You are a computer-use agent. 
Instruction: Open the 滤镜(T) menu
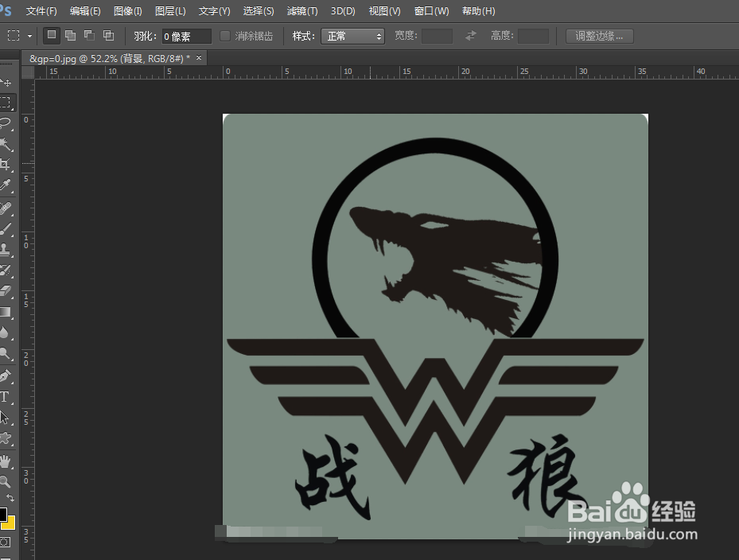coord(302,11)
